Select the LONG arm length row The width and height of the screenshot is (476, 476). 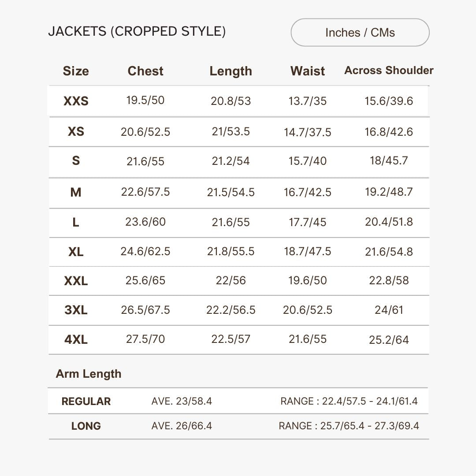87,426
